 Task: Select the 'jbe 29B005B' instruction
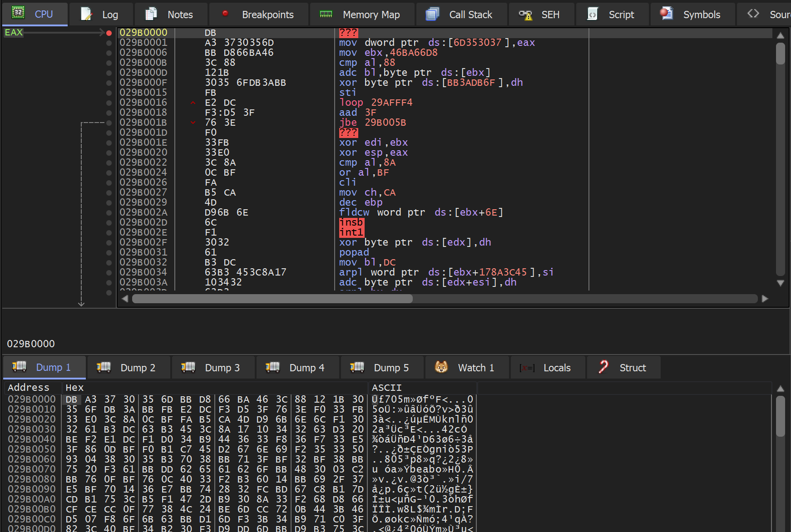point(372,123)
